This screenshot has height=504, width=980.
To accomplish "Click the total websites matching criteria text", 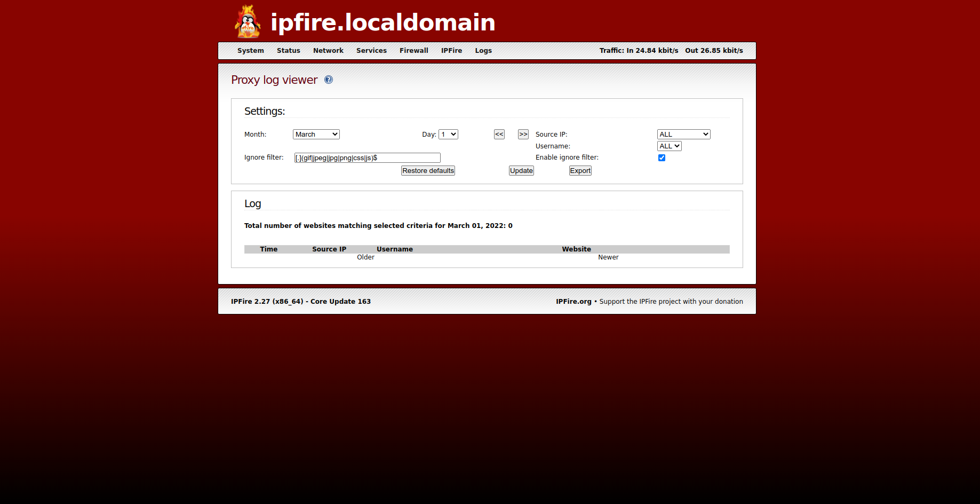I will pos(378,226).
